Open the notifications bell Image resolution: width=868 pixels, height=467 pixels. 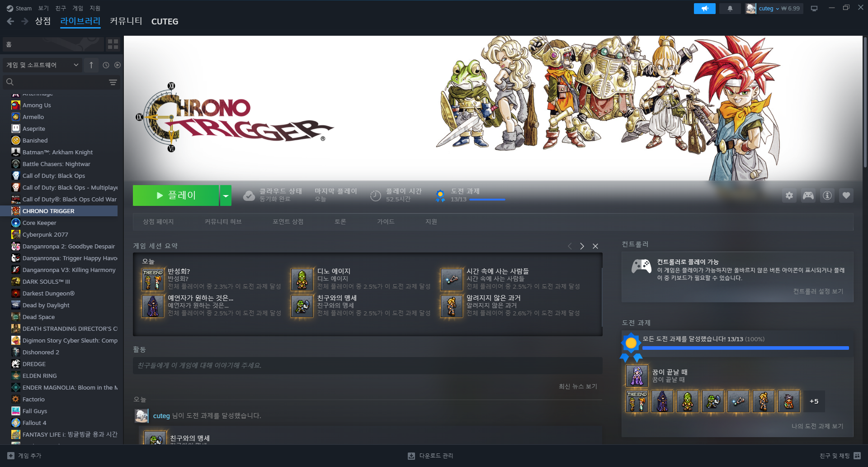point(730,9)
